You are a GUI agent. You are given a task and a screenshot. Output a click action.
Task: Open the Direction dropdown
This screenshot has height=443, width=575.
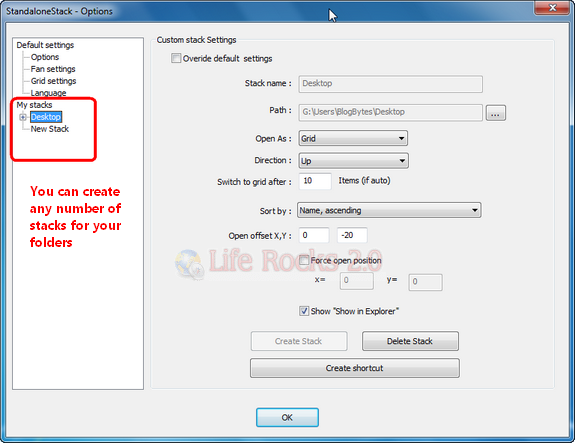354,161
